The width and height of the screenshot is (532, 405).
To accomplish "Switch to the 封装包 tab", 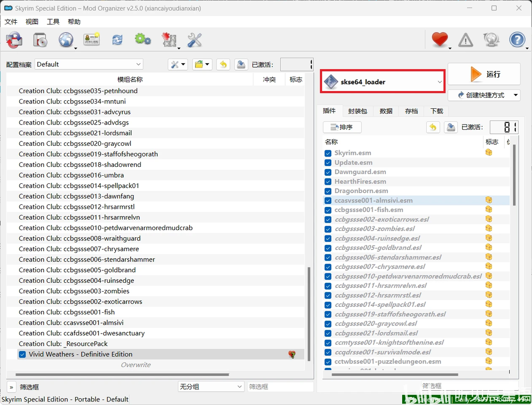I will (x=357, y=111).
